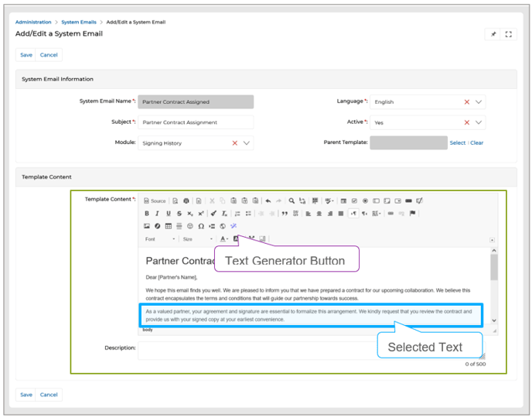The width and height of the screenshot is (532, 418).
Task: Click the top Save button
Action: coord(26,55)
